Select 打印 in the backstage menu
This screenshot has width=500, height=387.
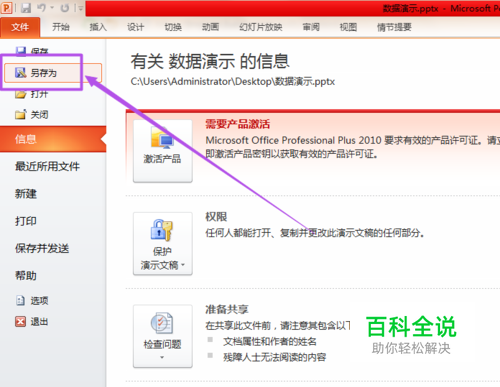coord(26,221)
